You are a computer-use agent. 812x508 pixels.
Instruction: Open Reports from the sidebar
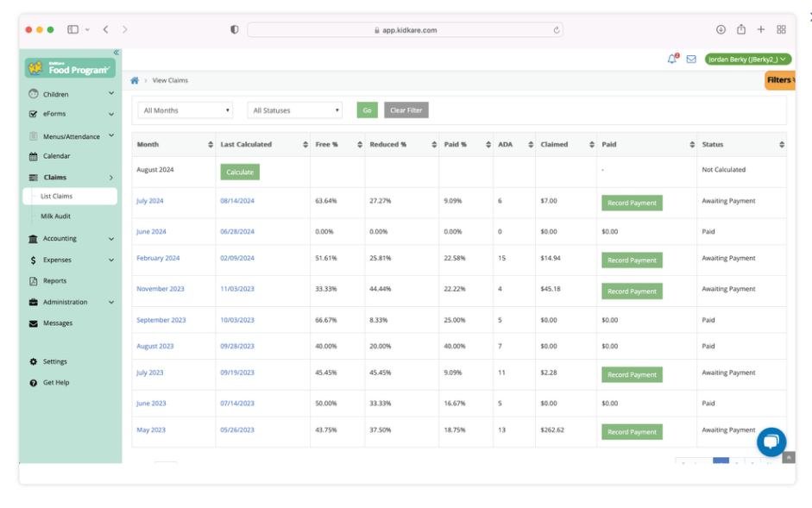(x=54, y=281)
